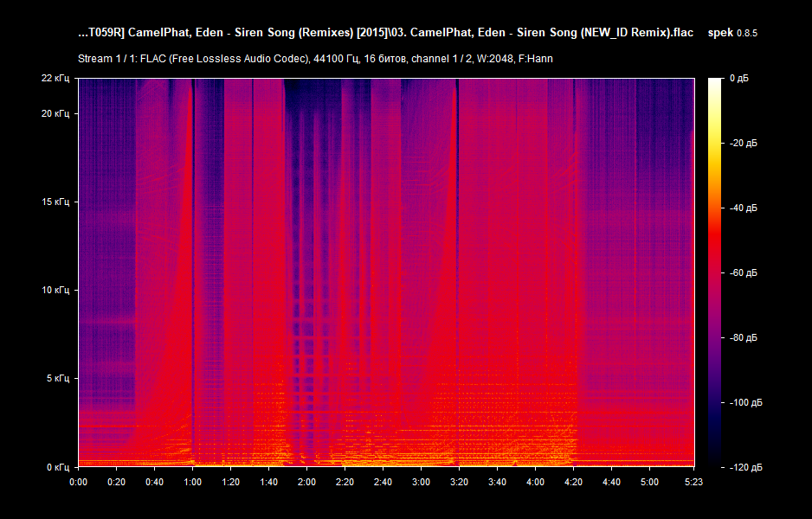Click the '5:23' end time label

pyautogui.click(x=694, y=483)
